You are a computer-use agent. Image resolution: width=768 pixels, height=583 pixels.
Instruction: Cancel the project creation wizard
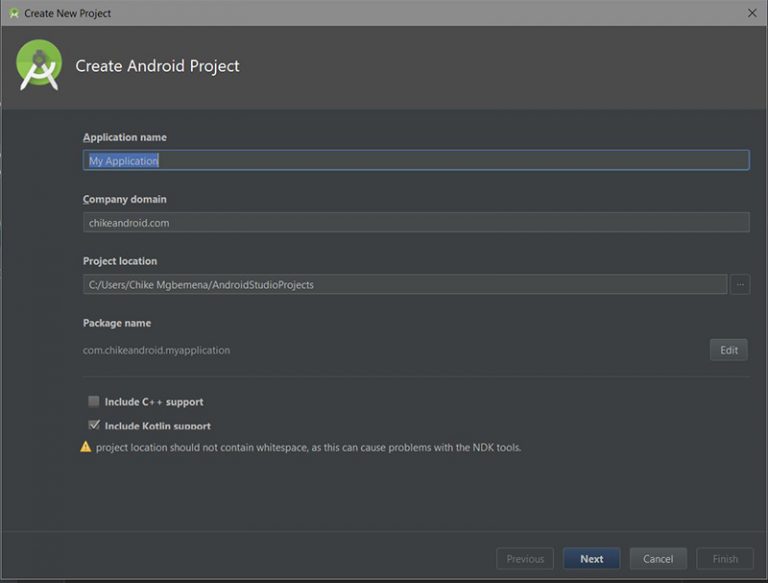coord(658,559)
